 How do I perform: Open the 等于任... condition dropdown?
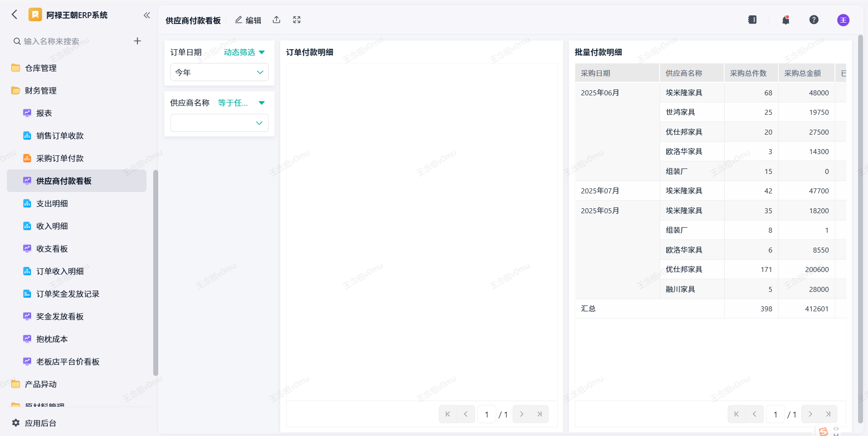241,103
